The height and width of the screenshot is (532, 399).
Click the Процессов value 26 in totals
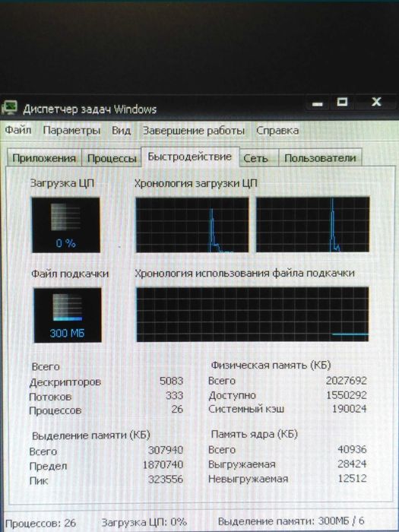coord(177,409)
